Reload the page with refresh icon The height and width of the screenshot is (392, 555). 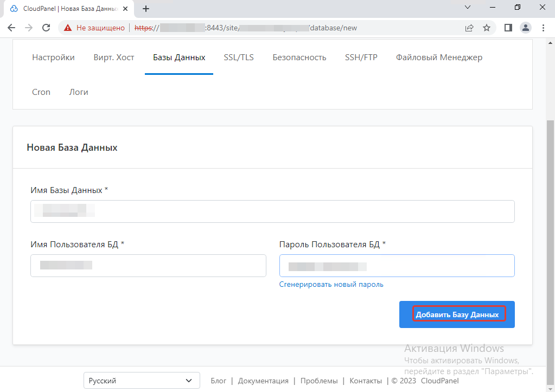point(46,28)
